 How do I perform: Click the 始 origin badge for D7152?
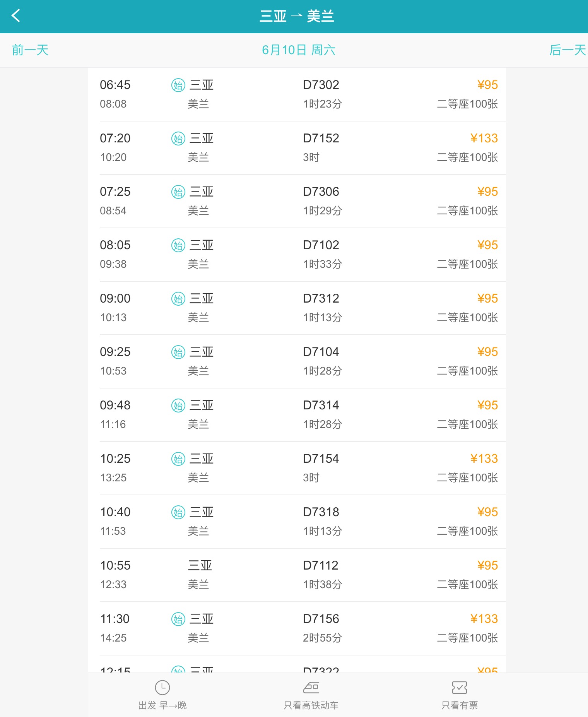178,139
